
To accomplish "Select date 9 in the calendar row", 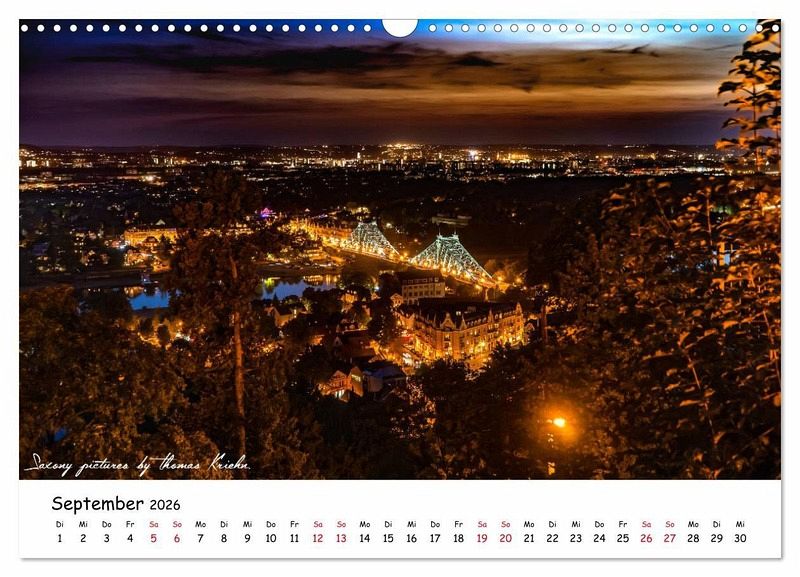I will (247, 538).
